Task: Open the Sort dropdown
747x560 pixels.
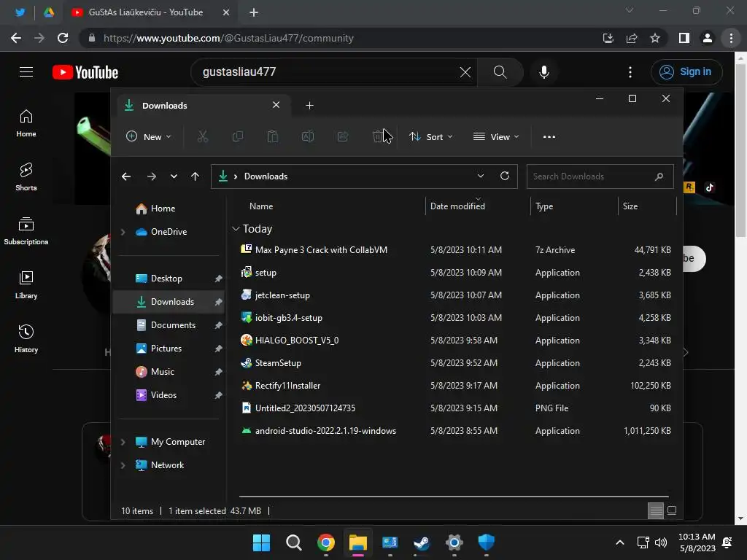Action: (431, 136)
